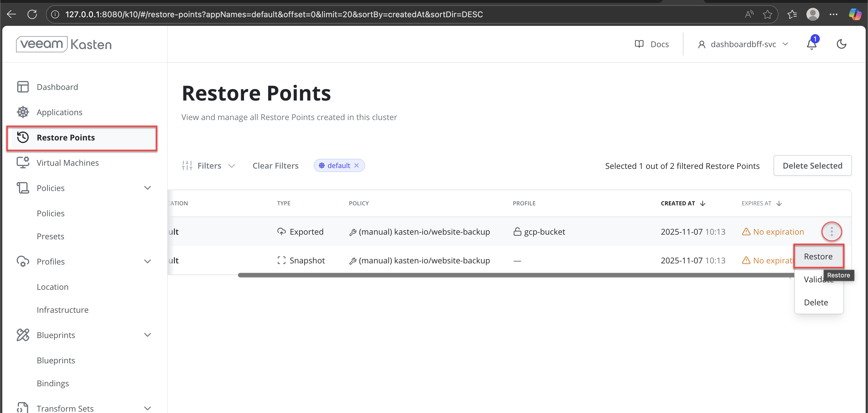Image resolution: width=868 pixels, height=413 pixels.
Task: Toggle dark mode with moon icon
Action: tap(841, 44)
